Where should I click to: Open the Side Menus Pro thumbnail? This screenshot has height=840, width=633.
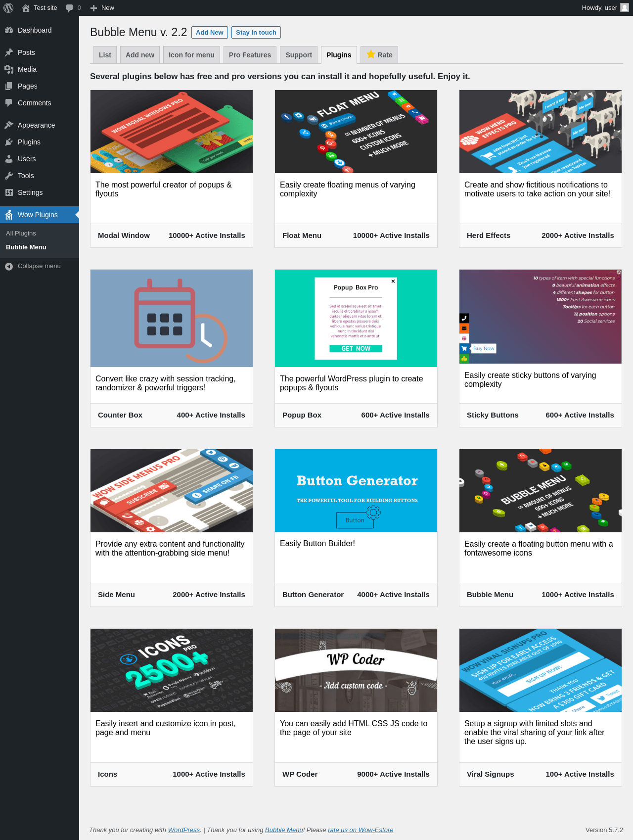(172, 491)
